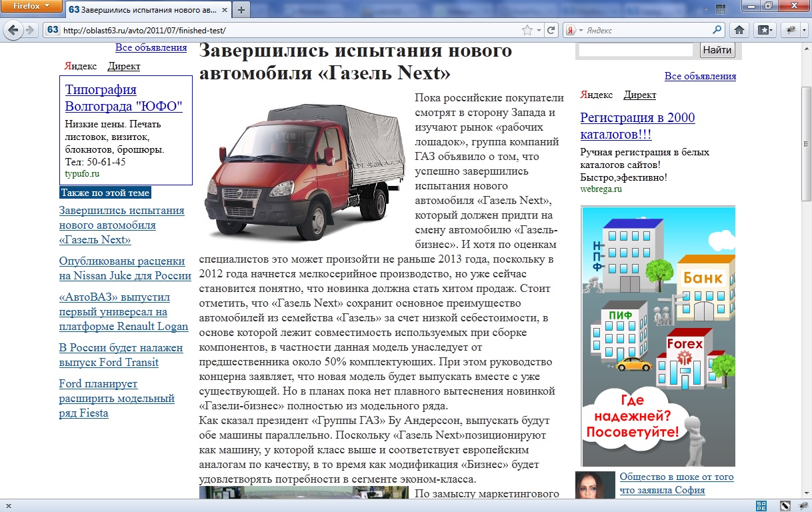Open the Firefox menu button

click(31, 6)
